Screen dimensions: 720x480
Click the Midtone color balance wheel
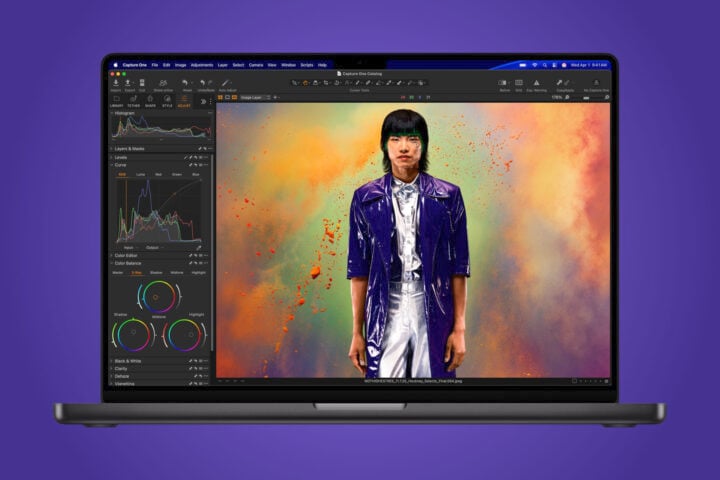pyautogui.click(x=158, y=297)
